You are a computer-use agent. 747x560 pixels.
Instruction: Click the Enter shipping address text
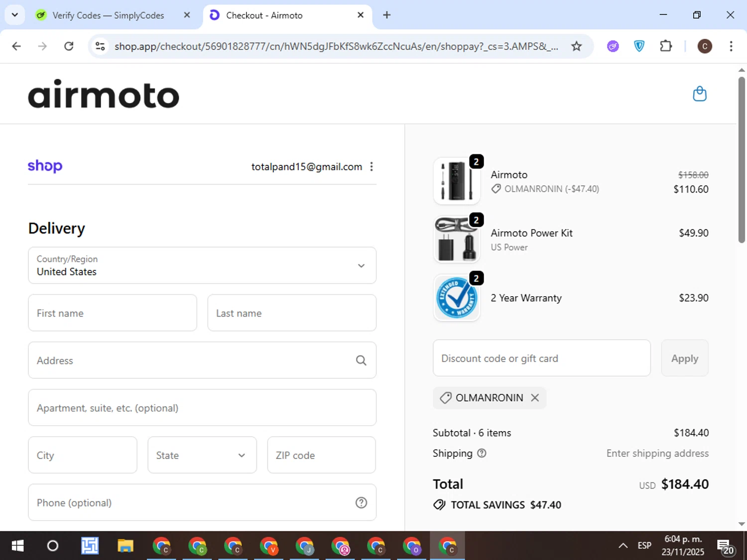coord(657,453)
